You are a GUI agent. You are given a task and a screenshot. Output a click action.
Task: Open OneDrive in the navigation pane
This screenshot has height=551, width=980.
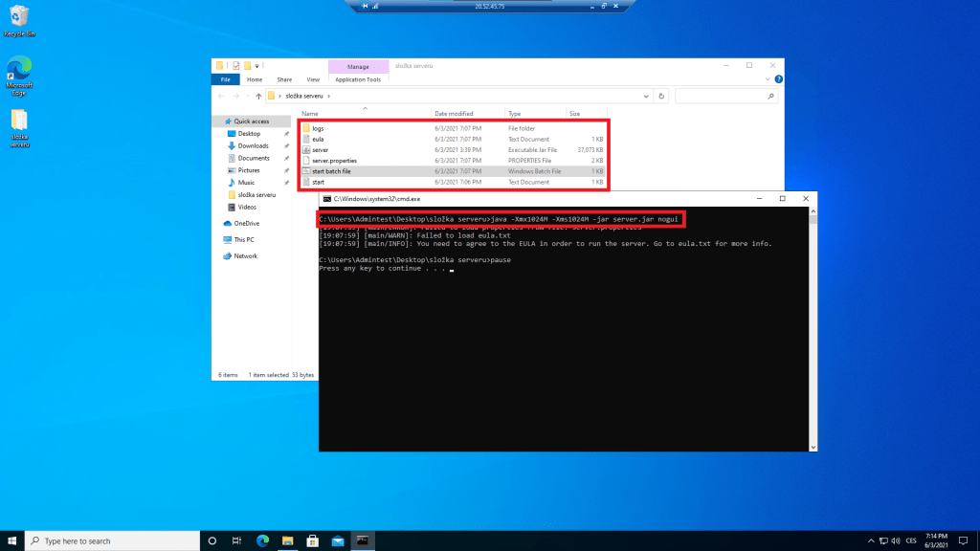(x=246, y=223)
